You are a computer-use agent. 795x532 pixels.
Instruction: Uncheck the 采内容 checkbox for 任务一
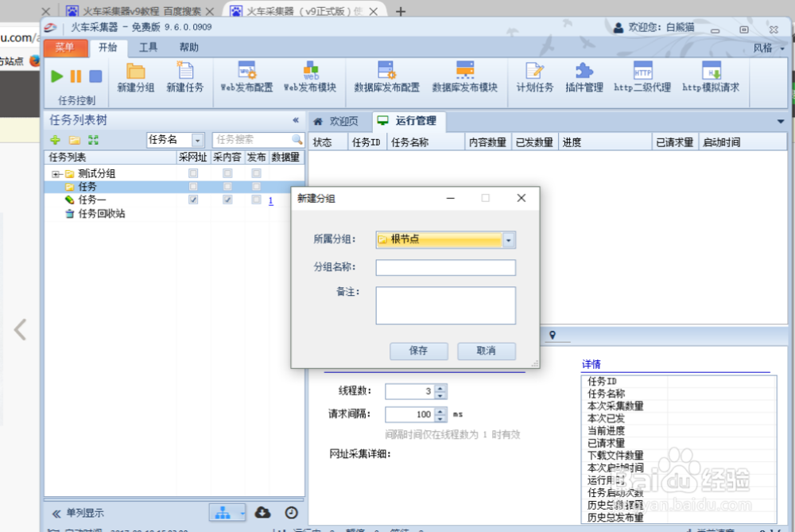pyautogui.click(x=227, y=200)
